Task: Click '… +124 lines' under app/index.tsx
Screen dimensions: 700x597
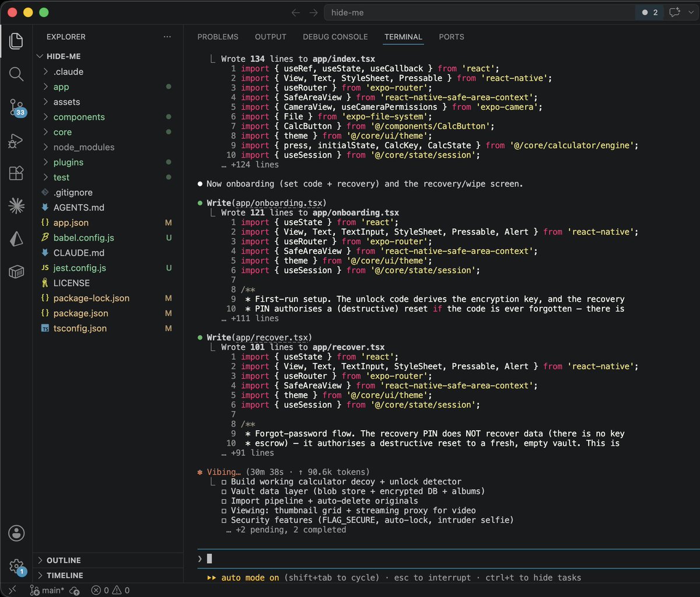Action: 250,165
